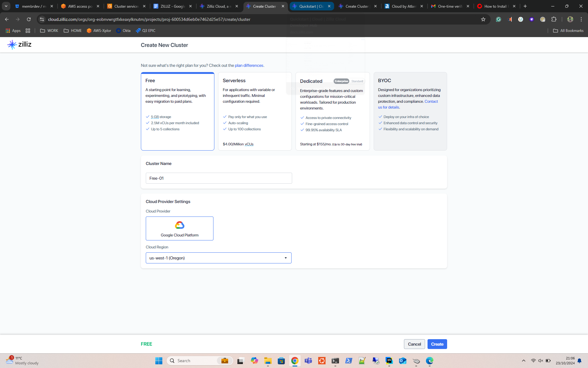Open the tab search dropdown arrow
588x368 pixels.
[6, 6]
